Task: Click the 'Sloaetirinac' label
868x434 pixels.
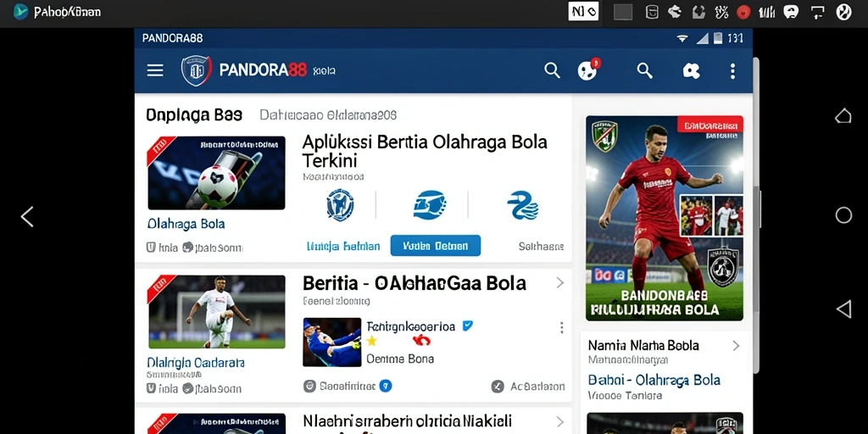Action: (x=348, y=387)
